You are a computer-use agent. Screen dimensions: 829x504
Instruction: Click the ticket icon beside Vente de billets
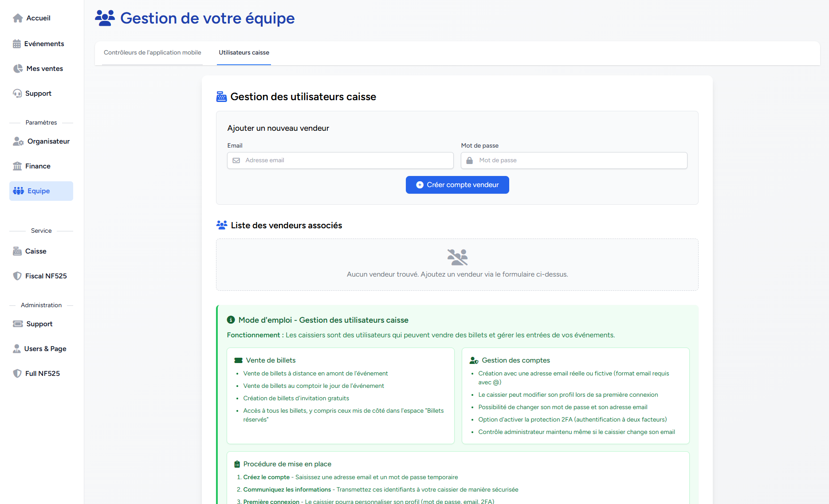tap(238, 360)
